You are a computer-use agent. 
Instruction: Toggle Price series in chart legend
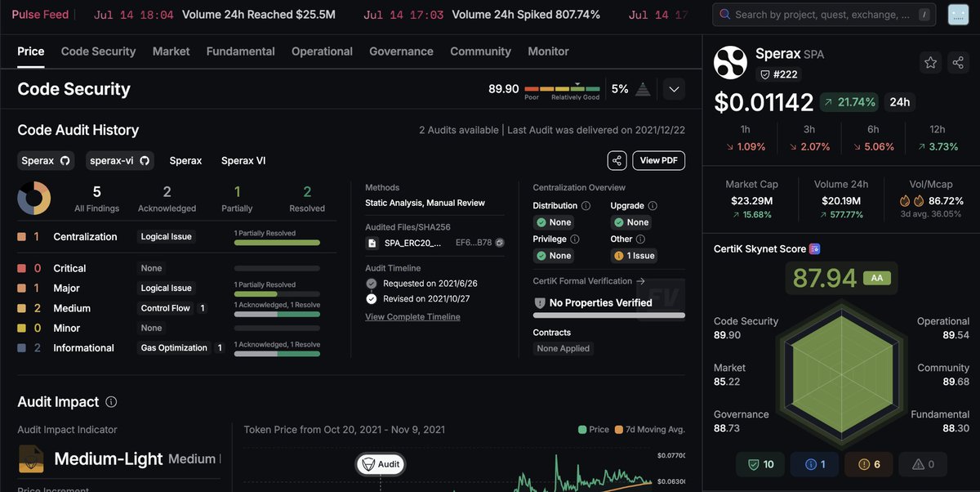tap(593, 429)
